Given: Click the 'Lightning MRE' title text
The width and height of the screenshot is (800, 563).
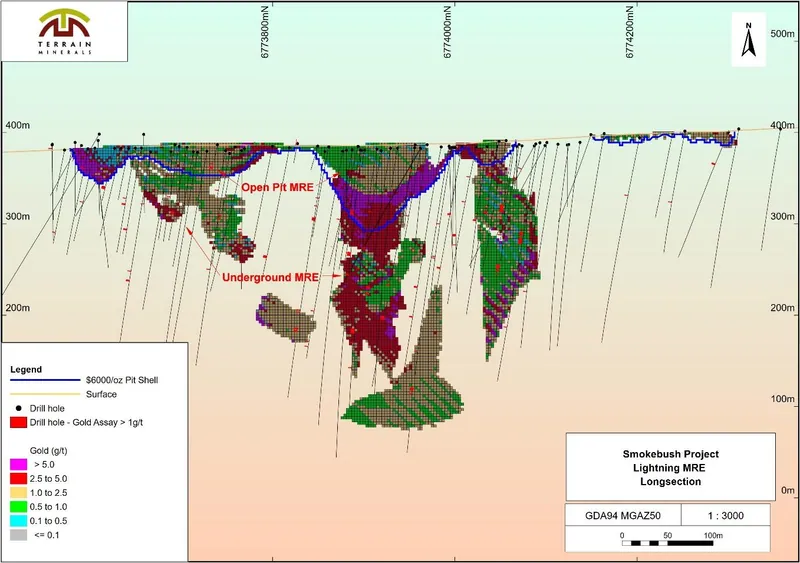Looking at the screenshot, I should (x=669, y=468).
